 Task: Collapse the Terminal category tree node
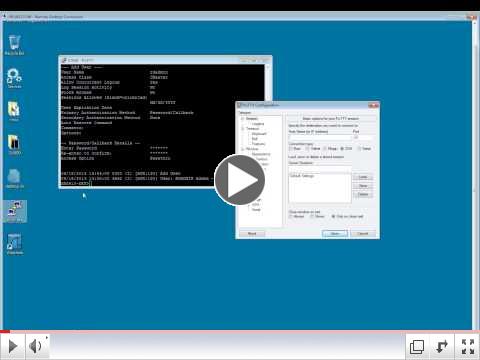point(242,129)
